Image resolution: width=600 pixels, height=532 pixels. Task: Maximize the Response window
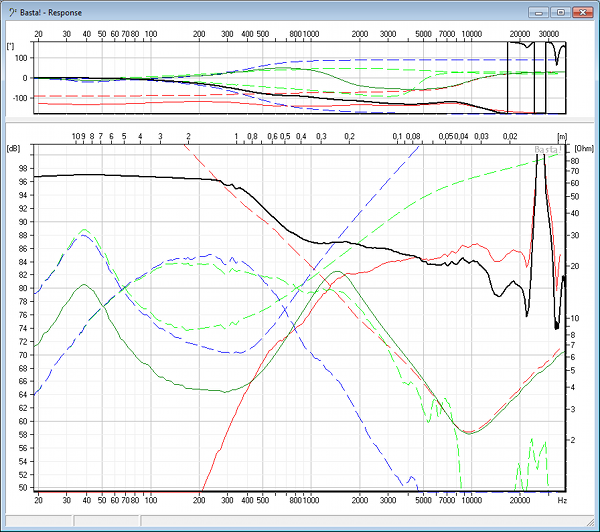pyautogui.click(x=560, y=12)
